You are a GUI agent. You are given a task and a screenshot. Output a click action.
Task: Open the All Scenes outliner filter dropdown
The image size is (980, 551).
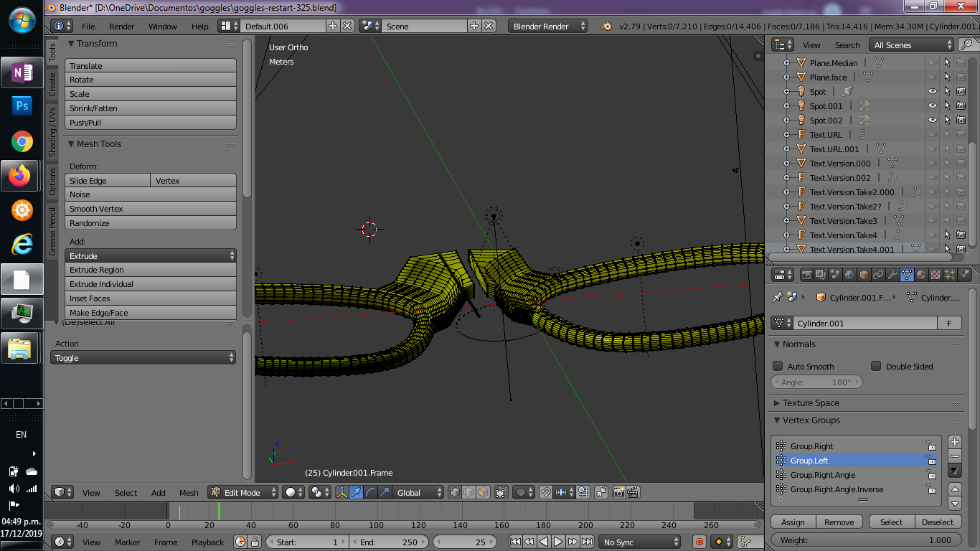[911, 44]
